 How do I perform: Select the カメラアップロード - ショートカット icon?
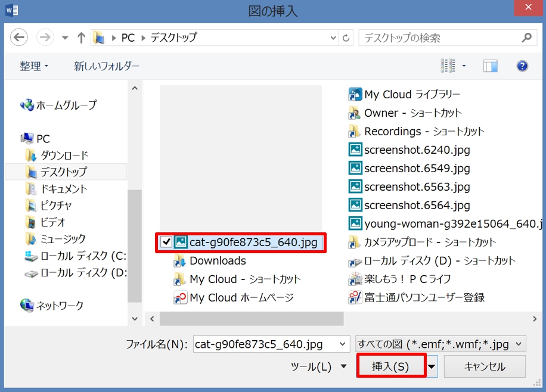[355, 242]
